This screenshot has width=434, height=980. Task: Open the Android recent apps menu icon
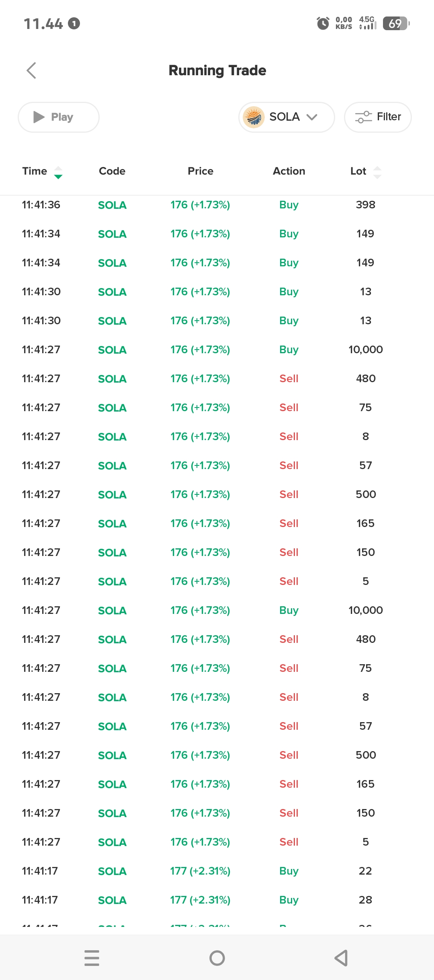92,958
